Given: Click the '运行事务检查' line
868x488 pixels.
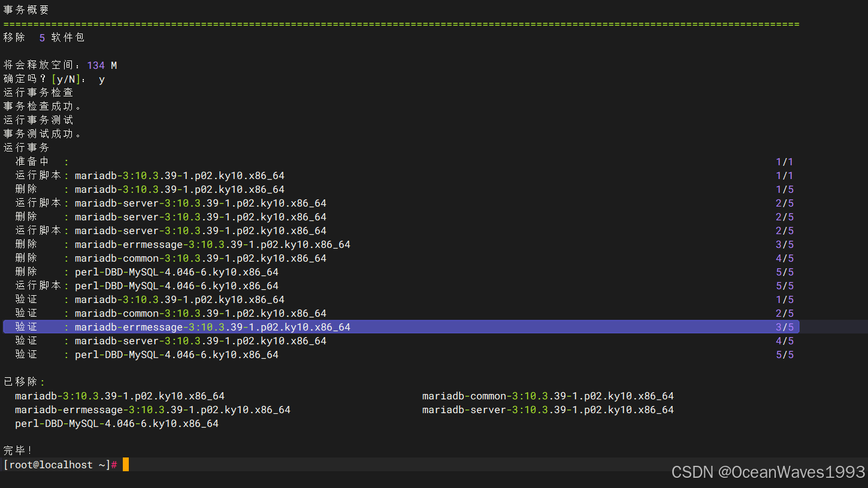Looking at the screenshot, I should (x=38, y=92).
